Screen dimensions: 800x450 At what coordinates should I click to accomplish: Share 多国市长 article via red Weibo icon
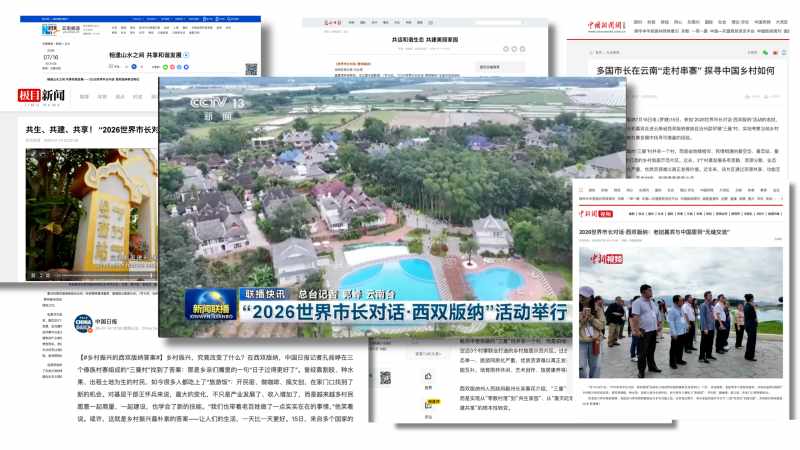tap(775, 53)
